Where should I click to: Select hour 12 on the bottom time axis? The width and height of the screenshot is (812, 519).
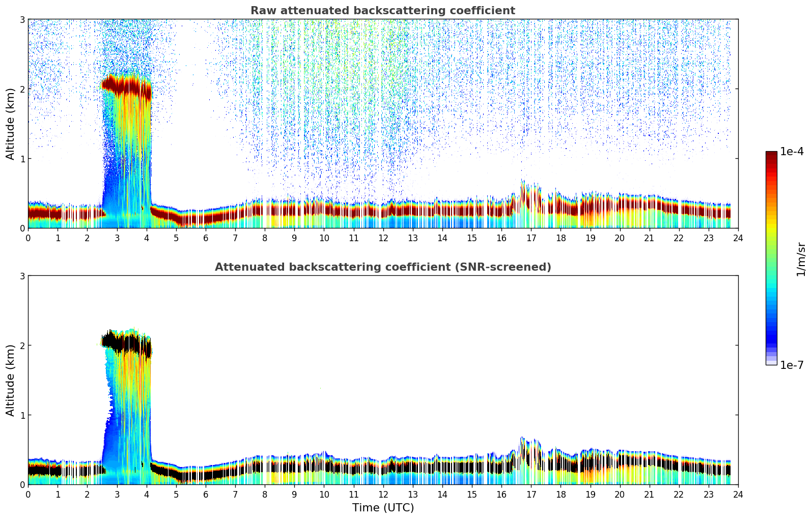click(383, 495)
